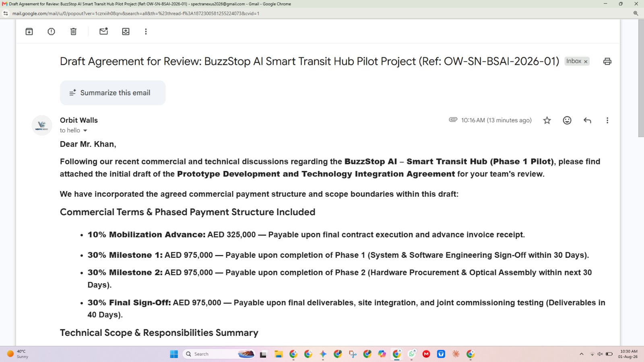
Task: Open the top toolbar three-dot More menu
Action: (146, 31)
